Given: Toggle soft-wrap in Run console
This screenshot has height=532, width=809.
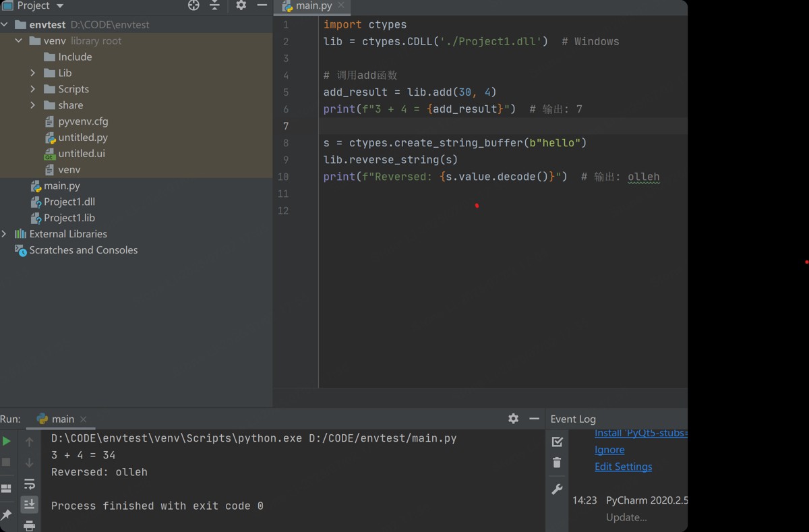Looking at the screenshot, I should click(x=29, y=484).
